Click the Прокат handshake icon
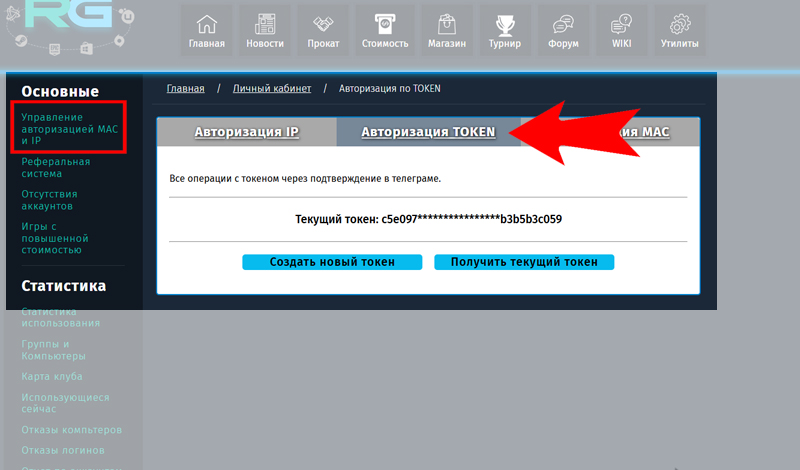This screenshot has width=800, height=470. (x=323, y=24)
